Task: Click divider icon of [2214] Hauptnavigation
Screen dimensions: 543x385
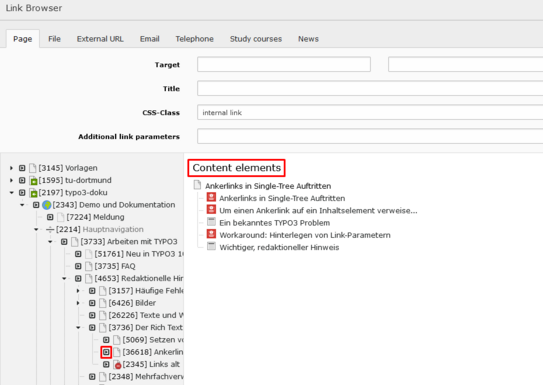Action: (50, 230)
